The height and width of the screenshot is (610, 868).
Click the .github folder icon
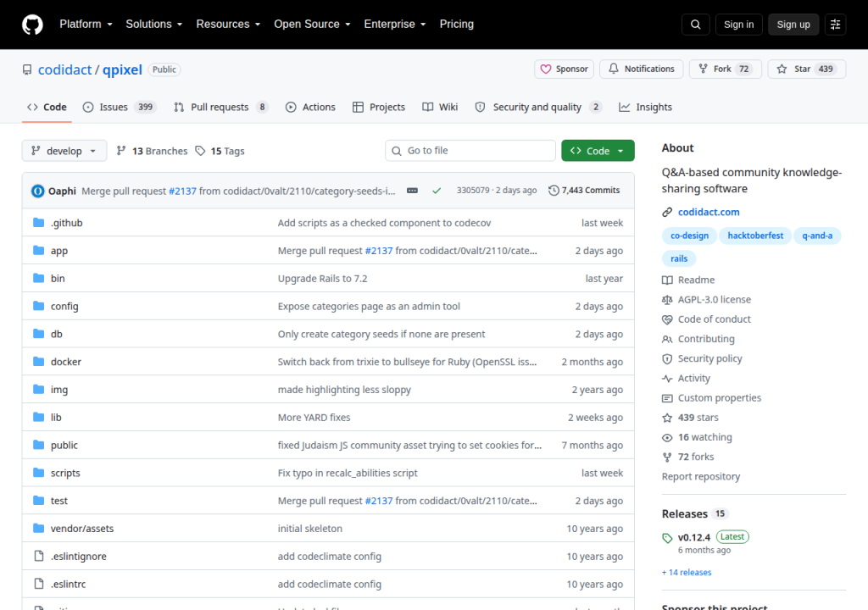point(38,223)
